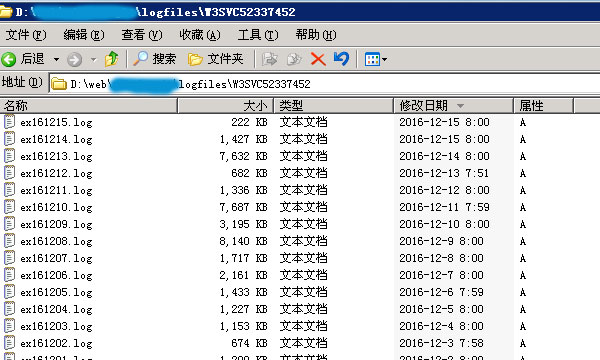The width and height of the screenshot is (600, 360).
Task: Open the 工具(T) menu
Action: 258,35
